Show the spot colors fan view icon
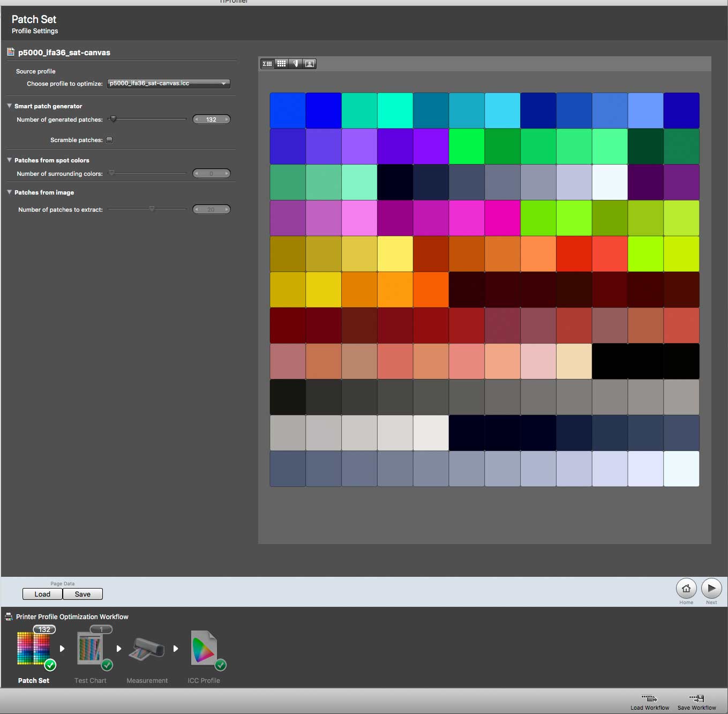This screenshot has height=714, width=728. click(295, 64)
